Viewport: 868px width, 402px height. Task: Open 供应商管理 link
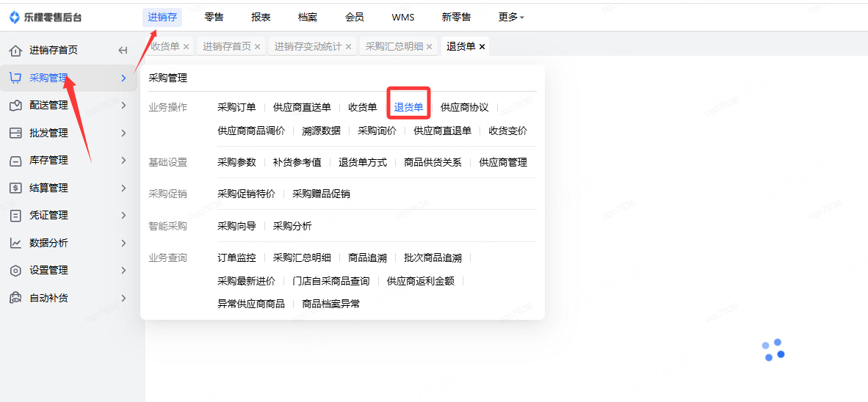coord(503,163)
